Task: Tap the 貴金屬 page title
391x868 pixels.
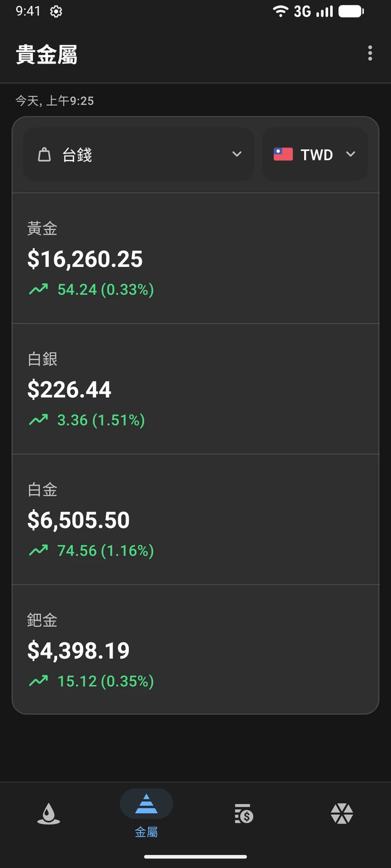Action: click(x=47, y=54)
